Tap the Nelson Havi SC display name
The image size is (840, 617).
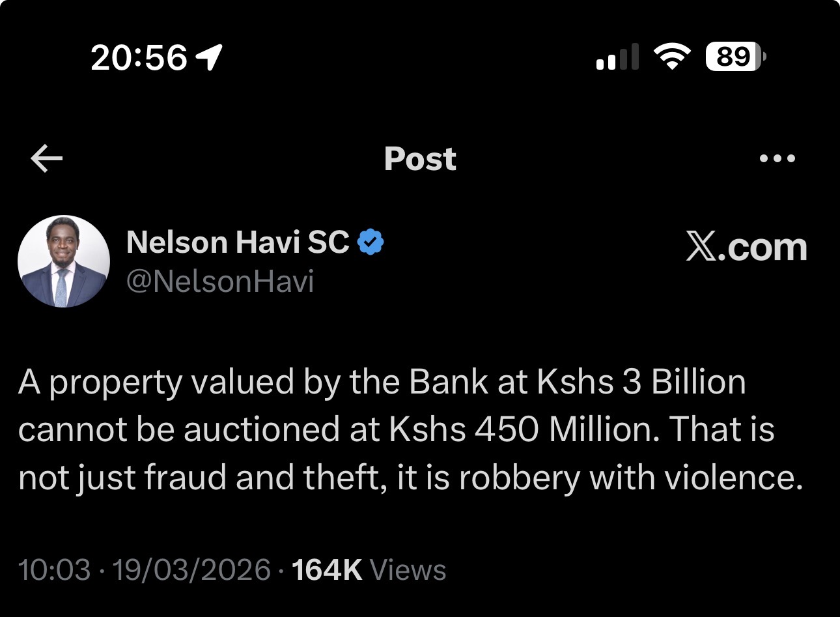coord(238,242)
